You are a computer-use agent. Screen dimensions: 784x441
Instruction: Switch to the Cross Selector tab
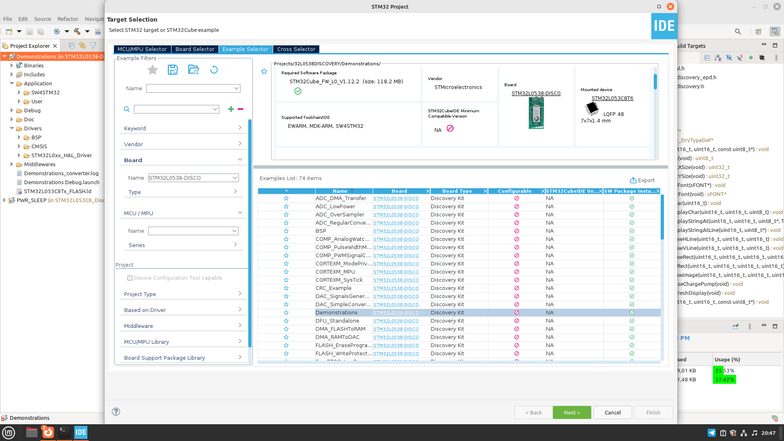(x=296, y=49)
